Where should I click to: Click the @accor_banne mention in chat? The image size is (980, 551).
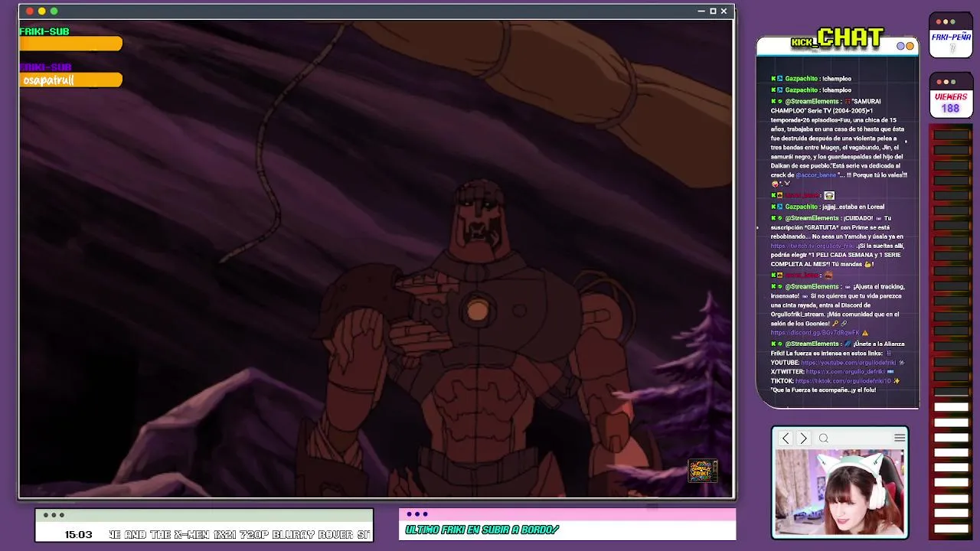coord(816,175)
